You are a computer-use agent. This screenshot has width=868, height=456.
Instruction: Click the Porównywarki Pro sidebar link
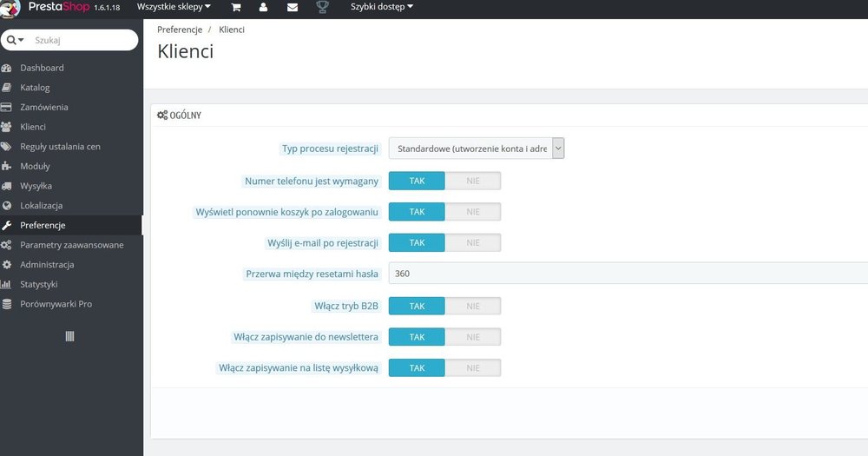coord(56,304)
